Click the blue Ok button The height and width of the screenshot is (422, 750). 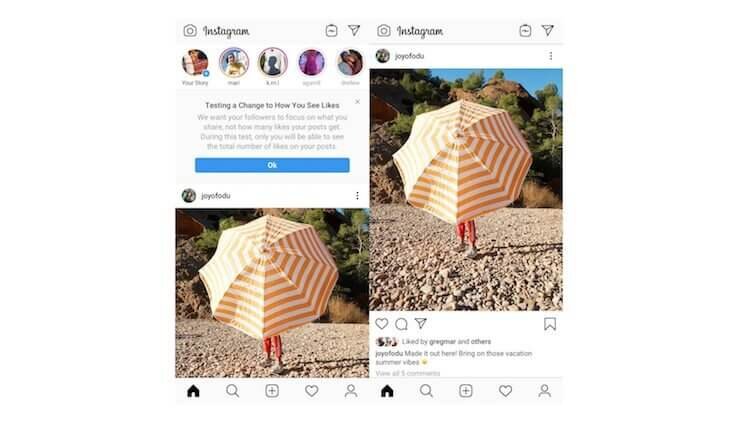[272, 165]
